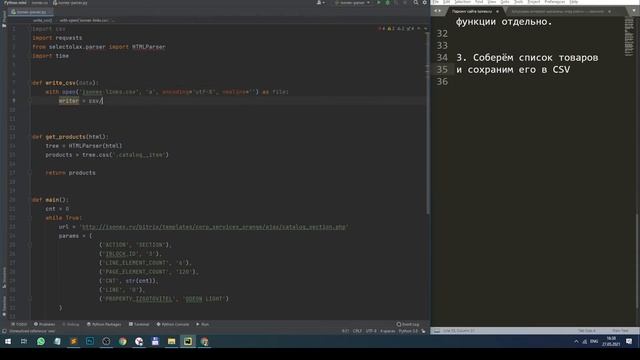Open the TODO tool window
Screen dimensions: 640x360
[x=19, y=324]
